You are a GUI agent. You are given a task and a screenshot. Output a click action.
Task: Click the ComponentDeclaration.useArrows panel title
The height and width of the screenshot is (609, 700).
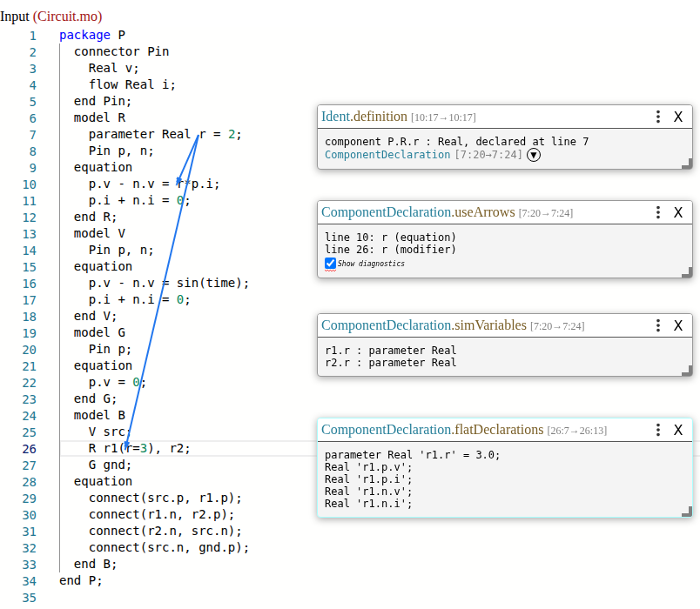418,212
